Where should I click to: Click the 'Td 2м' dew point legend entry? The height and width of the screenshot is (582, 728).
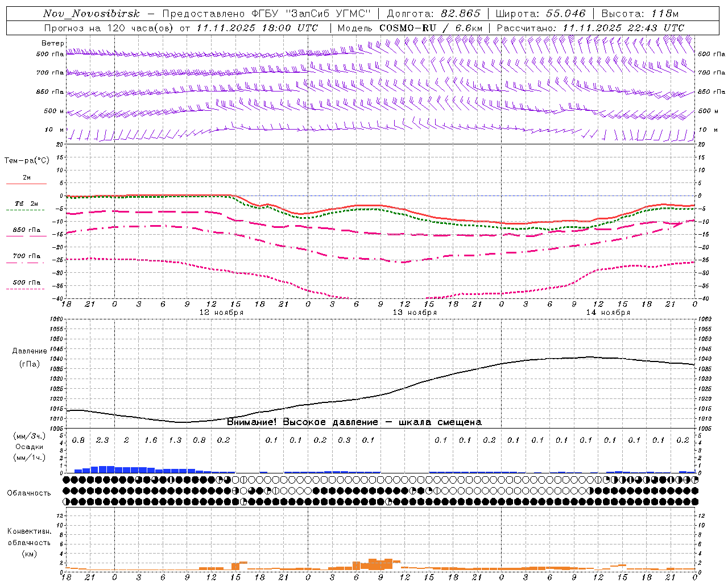coord(26,203)
